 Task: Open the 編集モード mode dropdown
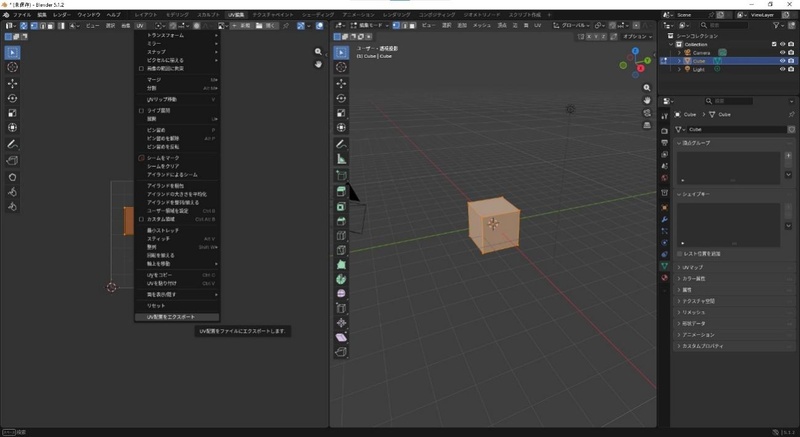[370, 25]
